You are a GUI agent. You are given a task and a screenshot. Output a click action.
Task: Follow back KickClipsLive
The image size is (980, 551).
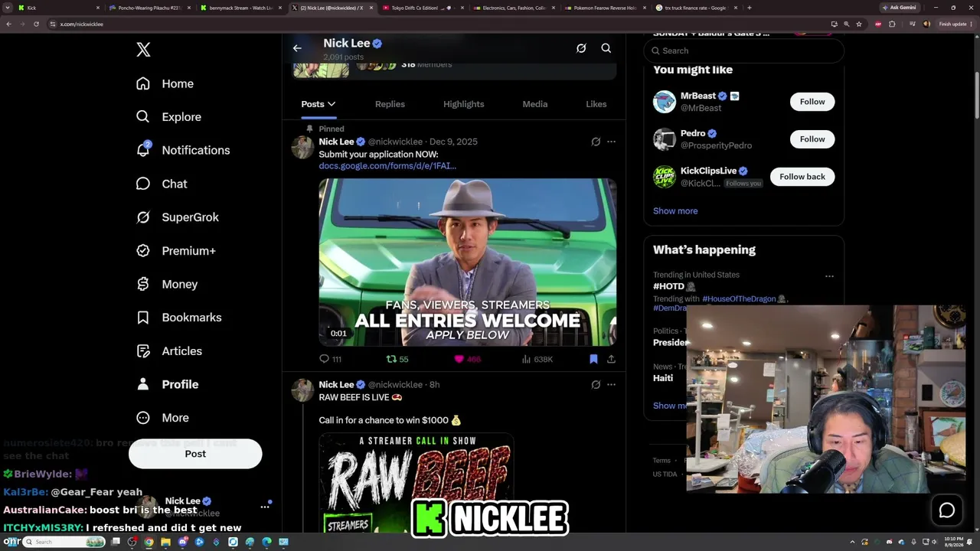click(x=802, y=177)
